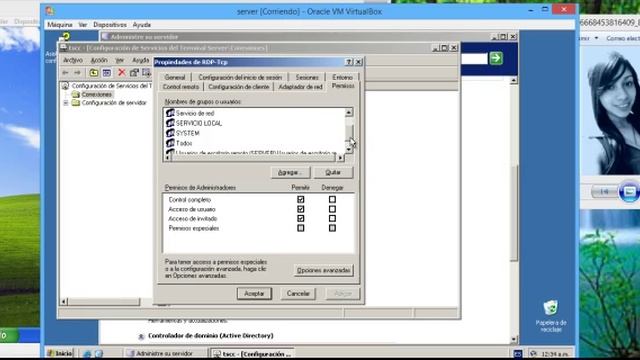Select SYSTEM in the users list

coord(187,133)
